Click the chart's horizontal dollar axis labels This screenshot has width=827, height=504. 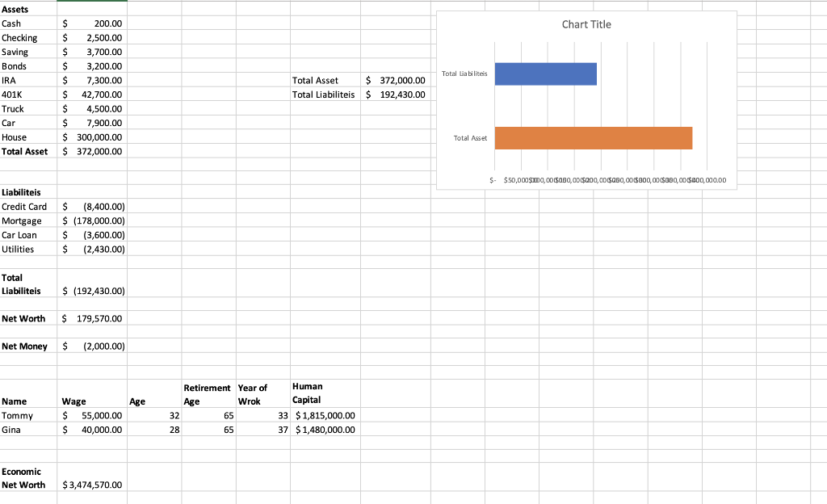607,180
